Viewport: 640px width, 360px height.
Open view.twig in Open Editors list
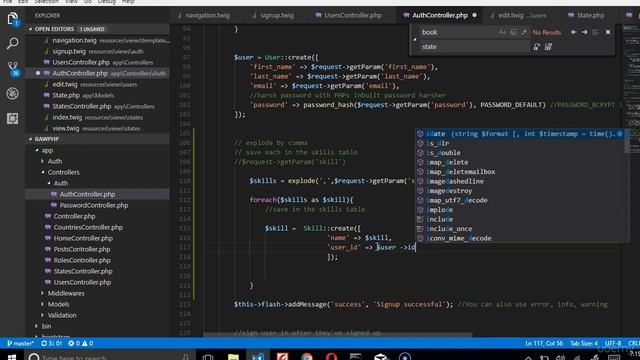click(x=98, y=128)
